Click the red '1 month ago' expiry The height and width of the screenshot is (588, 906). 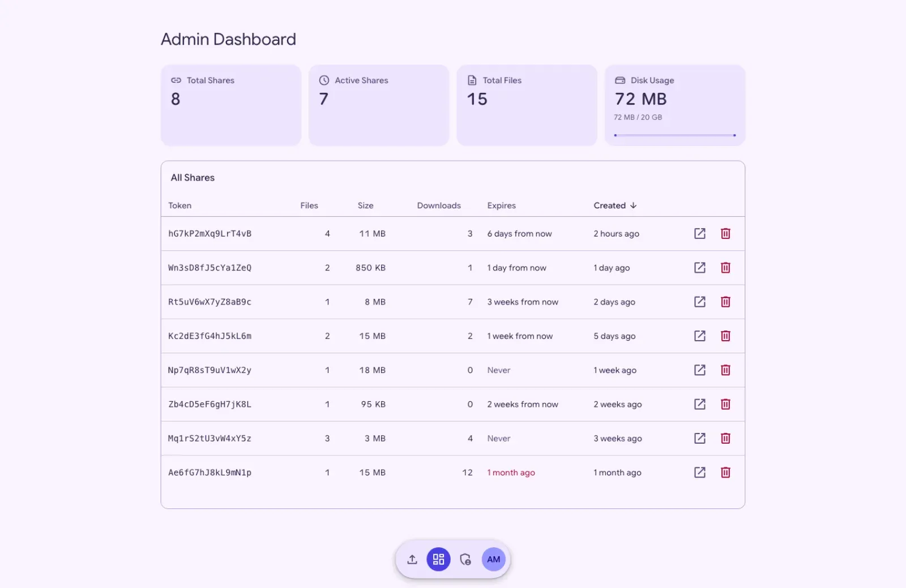511,473
